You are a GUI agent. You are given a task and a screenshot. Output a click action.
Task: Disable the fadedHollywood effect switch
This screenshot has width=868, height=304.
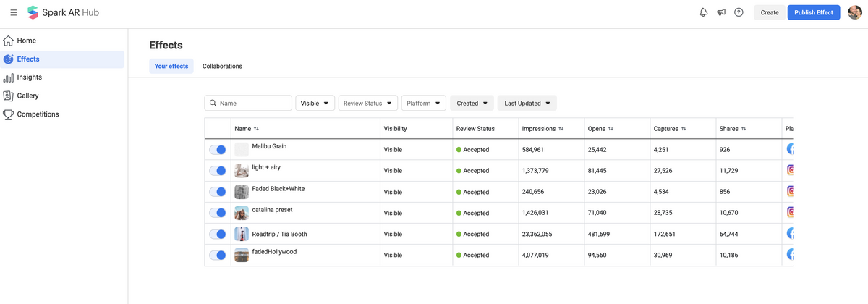218,255
